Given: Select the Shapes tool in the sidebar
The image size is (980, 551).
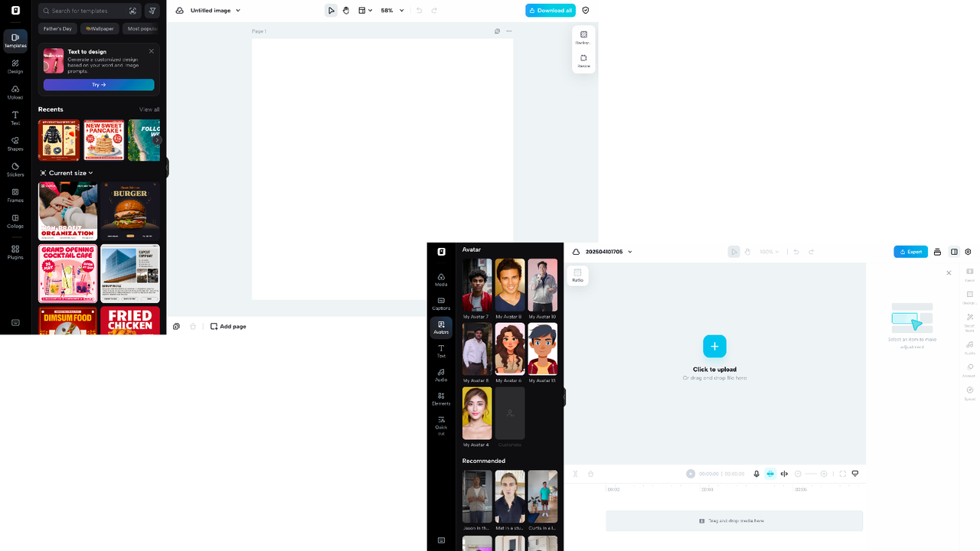Looking at the screenshot, I should 15,144.
